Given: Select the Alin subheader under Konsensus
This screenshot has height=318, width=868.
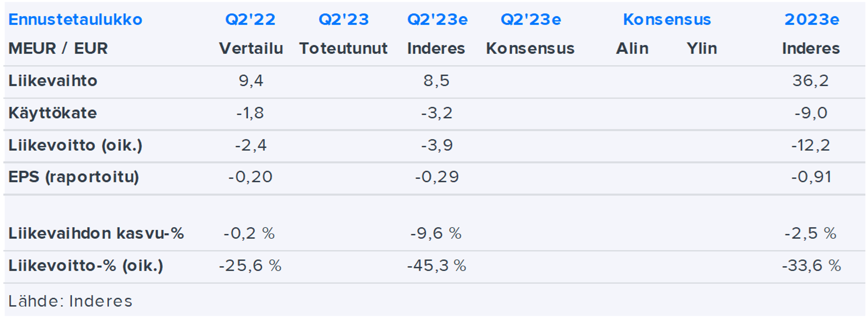Looking at the screenshot, I should [632, 49].
